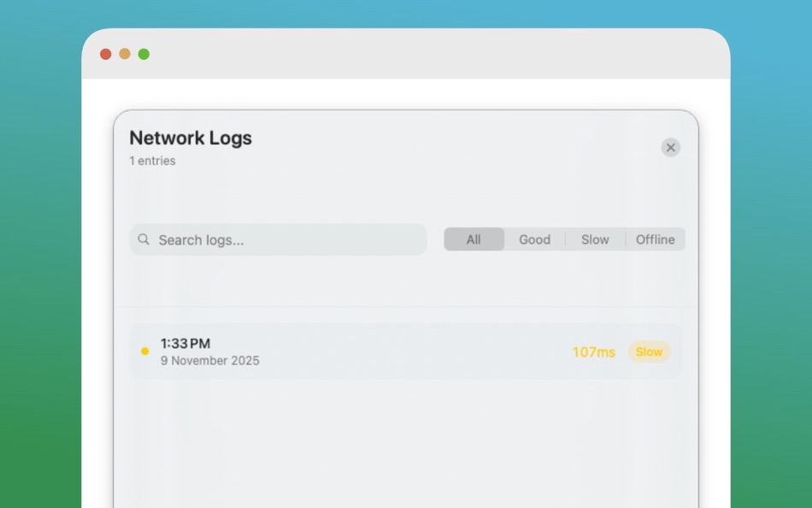Open the filter segmented control on Slow

pyautogui.click(x=595, y=239)
